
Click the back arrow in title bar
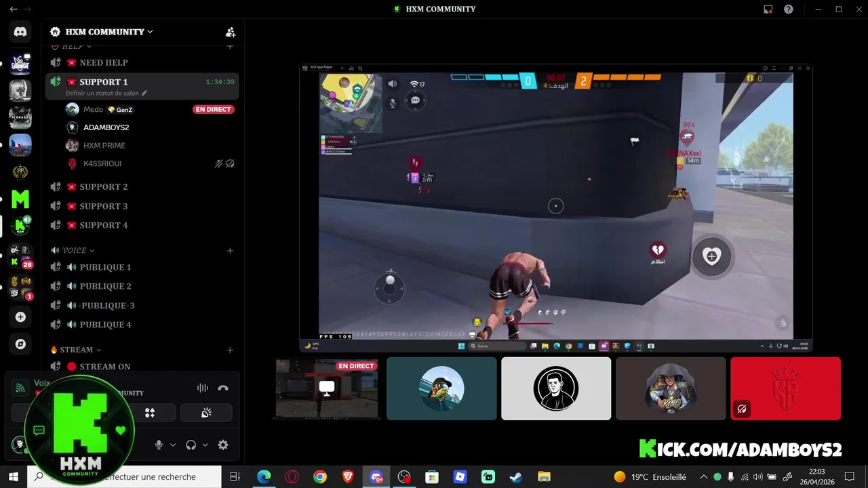(x=14, y=9)
